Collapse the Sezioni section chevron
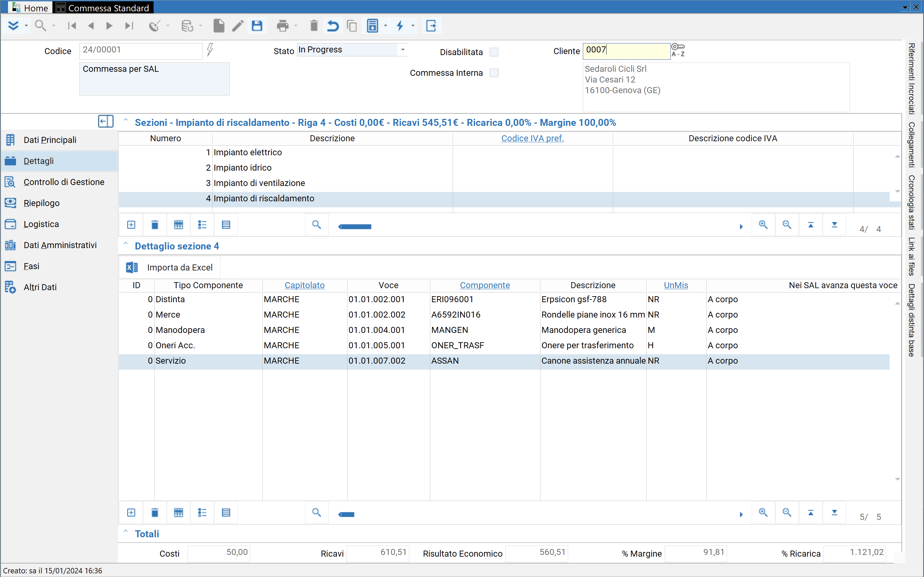 coord(126,120)
